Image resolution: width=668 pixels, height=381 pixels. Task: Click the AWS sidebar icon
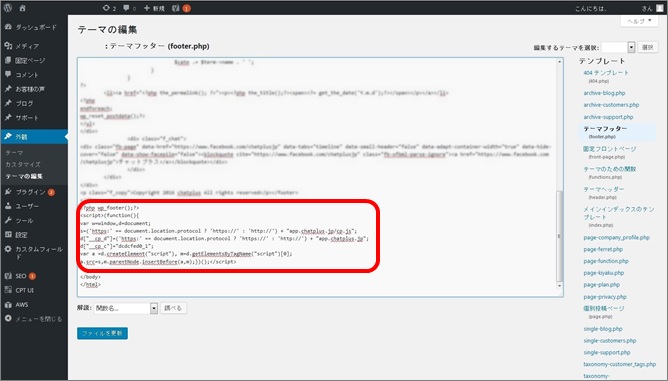(8, 305)
